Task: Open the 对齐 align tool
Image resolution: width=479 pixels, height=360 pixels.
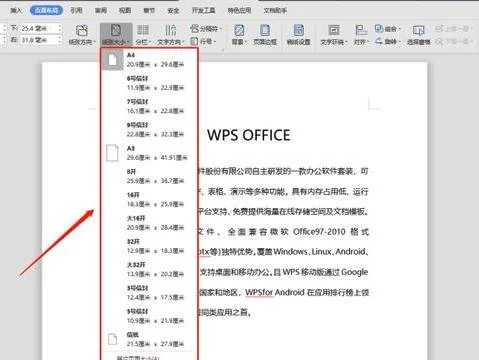Action: tap(361, 35)
